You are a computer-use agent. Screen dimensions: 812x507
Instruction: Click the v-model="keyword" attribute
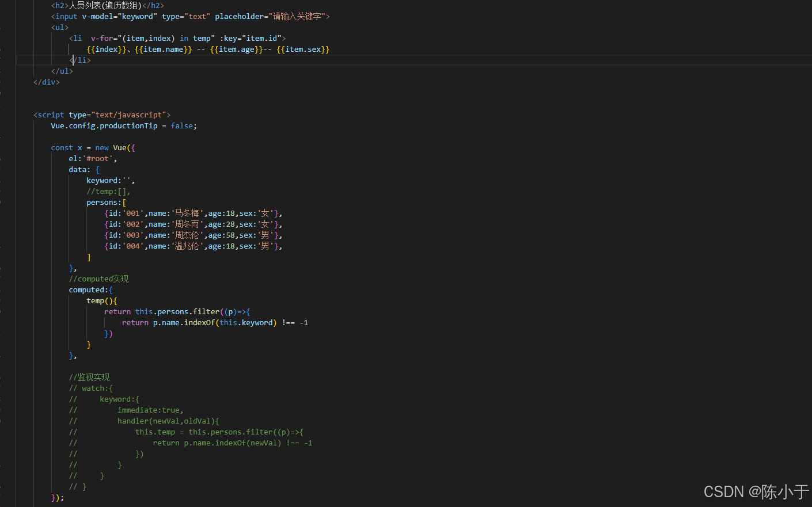point(119,16)
